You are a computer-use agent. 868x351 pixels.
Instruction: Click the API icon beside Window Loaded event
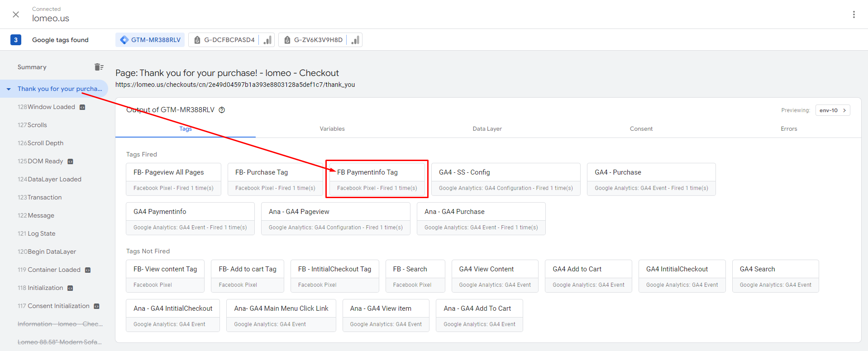coord(82,107)
